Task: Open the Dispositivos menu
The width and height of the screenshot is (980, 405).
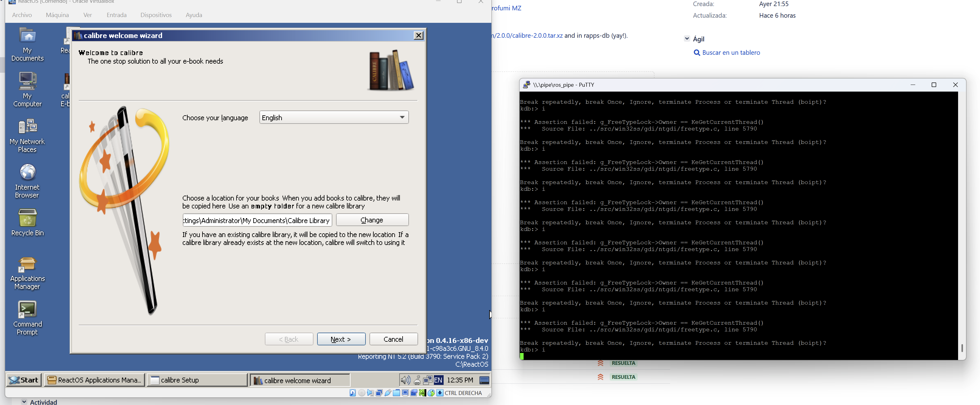Action: 156,15
